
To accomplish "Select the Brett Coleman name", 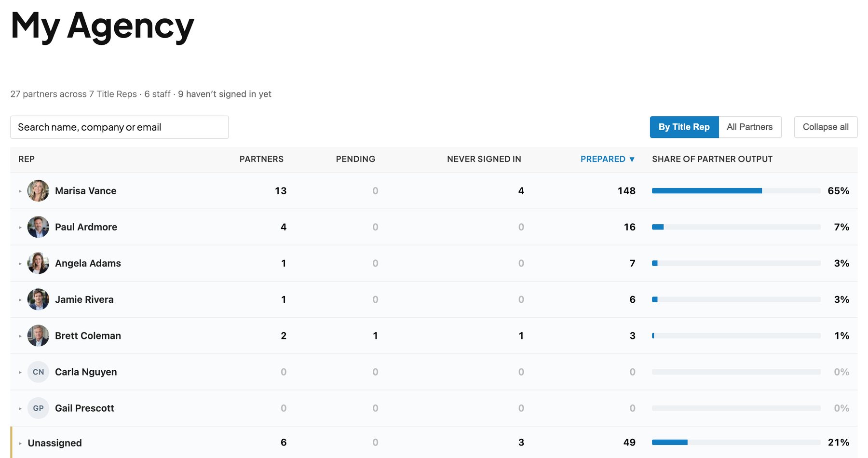I will pyautogui.click(x=88, y=336).
